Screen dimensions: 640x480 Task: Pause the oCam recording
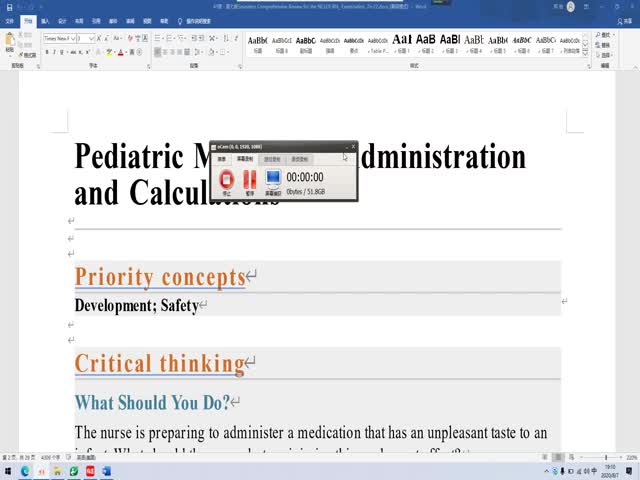point(249,180)
